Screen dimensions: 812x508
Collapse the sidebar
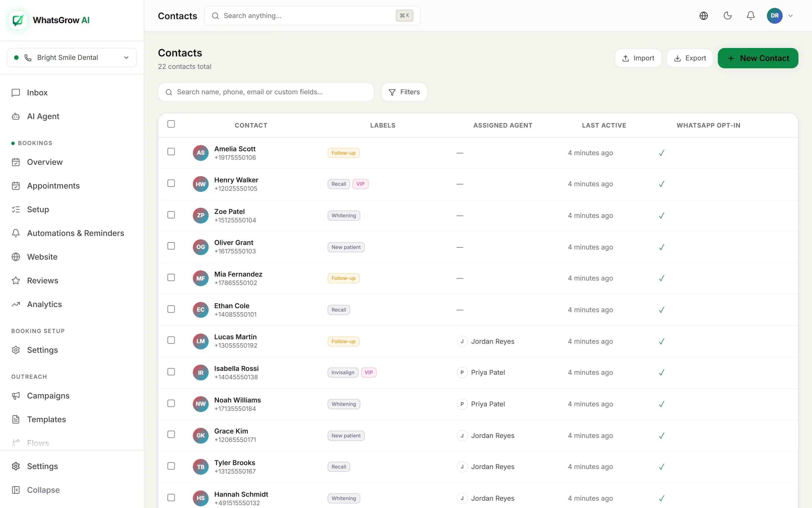72,490
